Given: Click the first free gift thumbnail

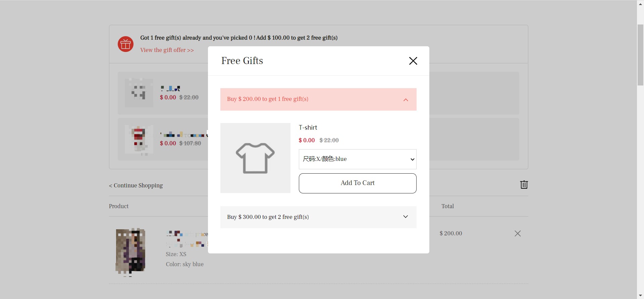Looking at the screenshot, I should point(139,93).
